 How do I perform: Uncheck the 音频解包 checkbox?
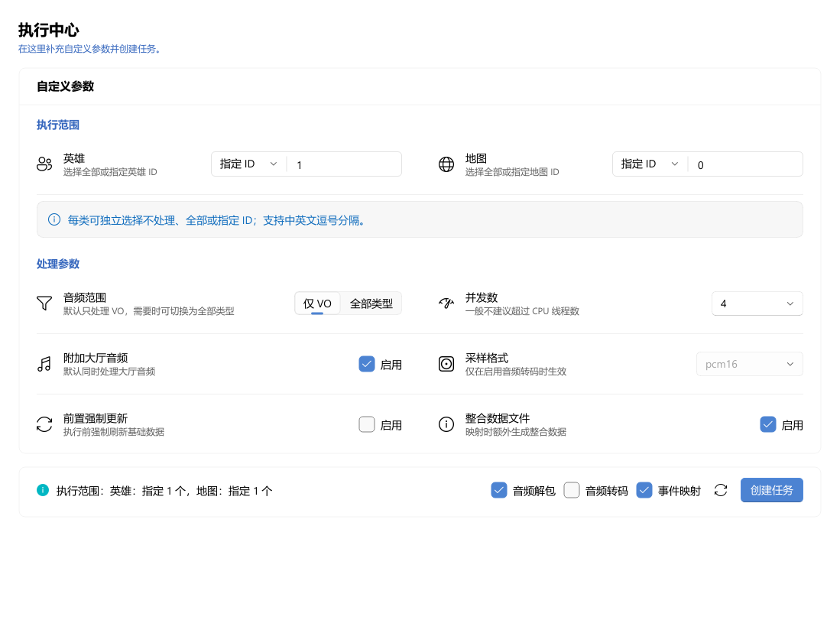click(499, 490)
